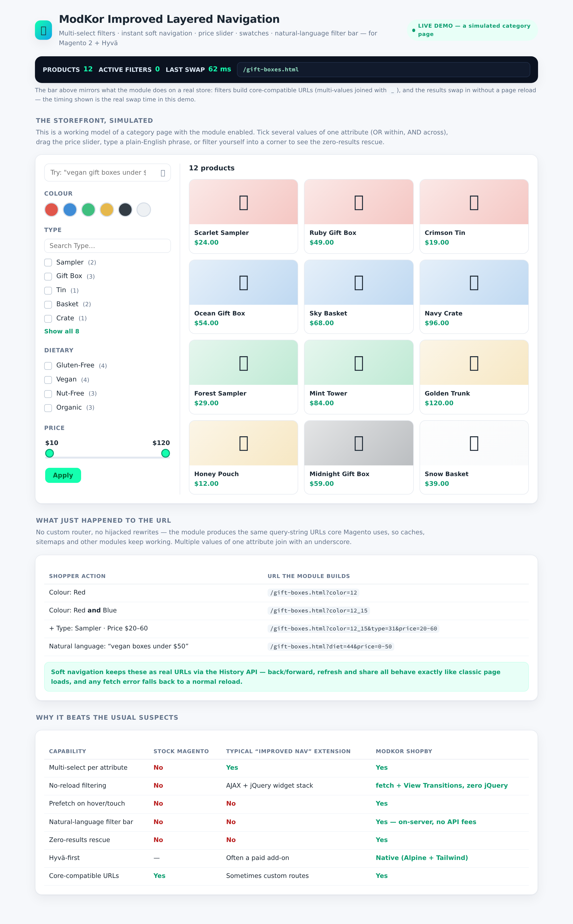Tick the Gift Box type checkbox
The image size is (573, 924).
[x=48, y=276]
